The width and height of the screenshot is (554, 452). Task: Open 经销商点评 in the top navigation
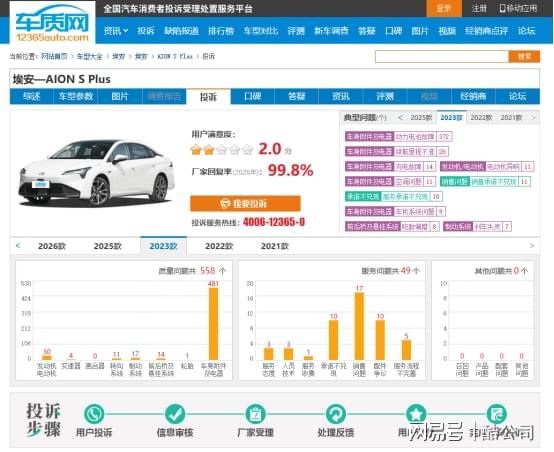pyautogui.click(x=487, y=31)
